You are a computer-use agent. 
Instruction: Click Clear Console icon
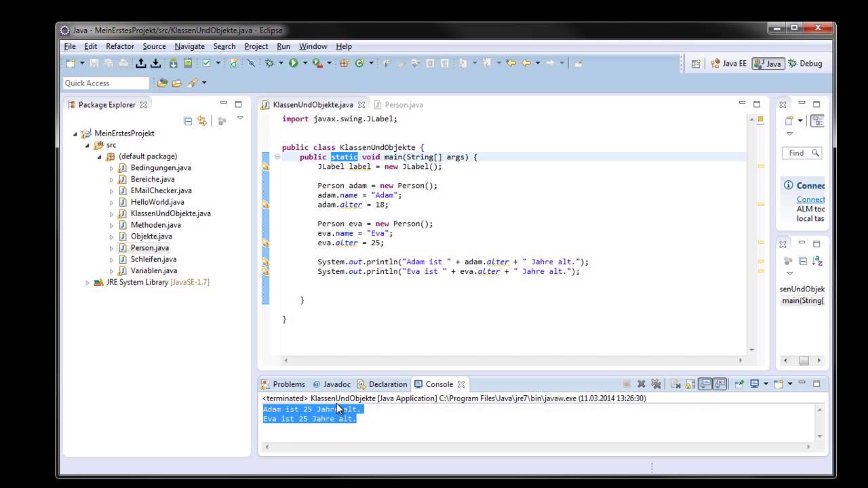(676, 384)
